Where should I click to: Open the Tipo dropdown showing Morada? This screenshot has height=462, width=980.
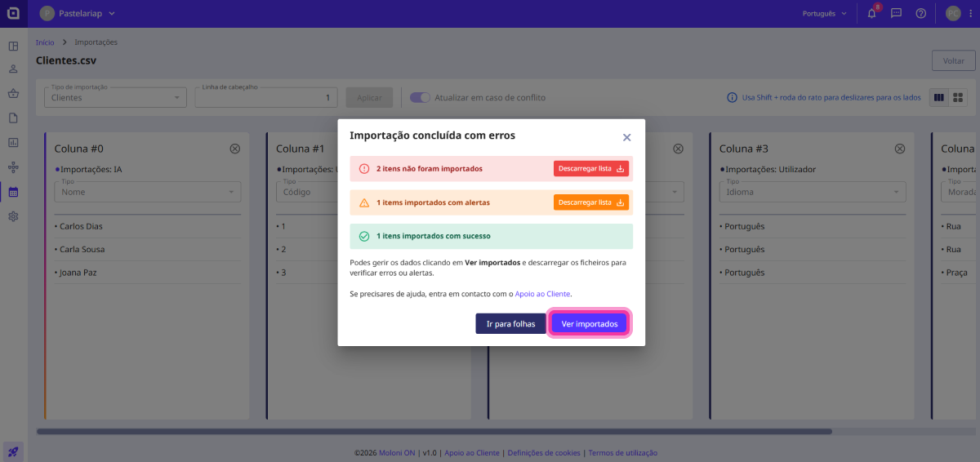point(960,192)
